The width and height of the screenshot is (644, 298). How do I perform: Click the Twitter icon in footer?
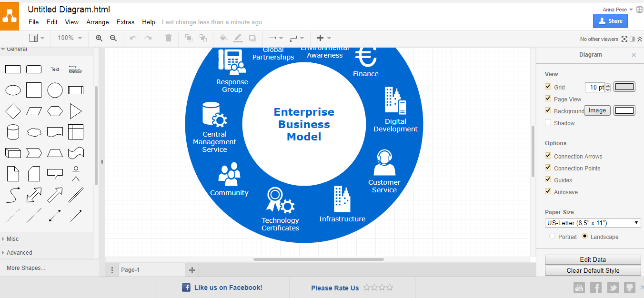(x=613, y=288)
